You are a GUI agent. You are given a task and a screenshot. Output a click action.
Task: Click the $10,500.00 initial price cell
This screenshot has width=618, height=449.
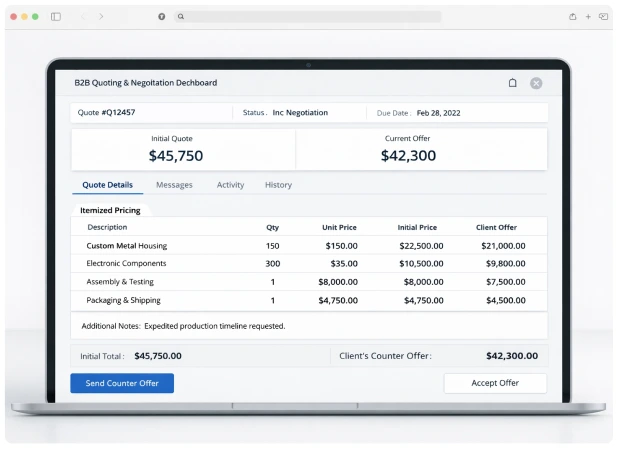tap(421, 264)
